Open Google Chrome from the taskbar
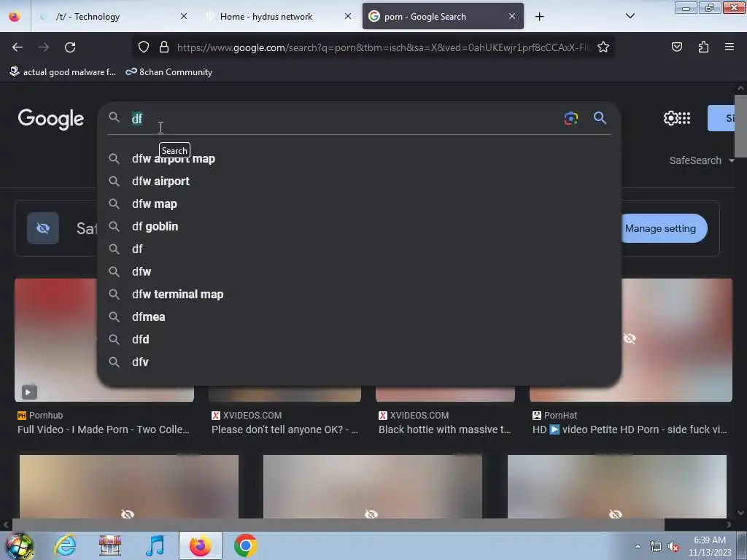The image size is (747, 560). pos(246,545)
